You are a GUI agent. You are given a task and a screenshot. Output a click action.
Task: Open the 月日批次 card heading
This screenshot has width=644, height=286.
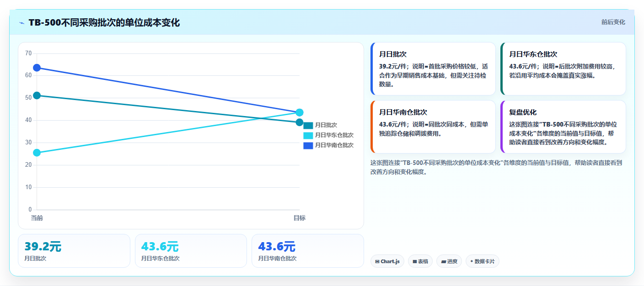point(393,54)
